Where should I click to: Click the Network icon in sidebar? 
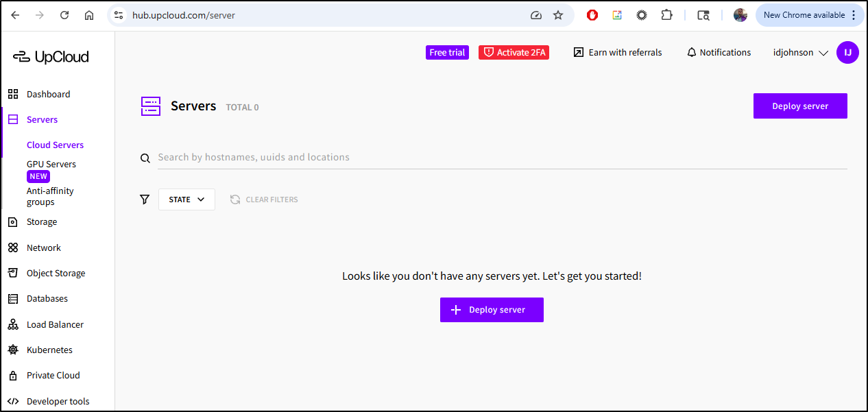coord(13,248)
